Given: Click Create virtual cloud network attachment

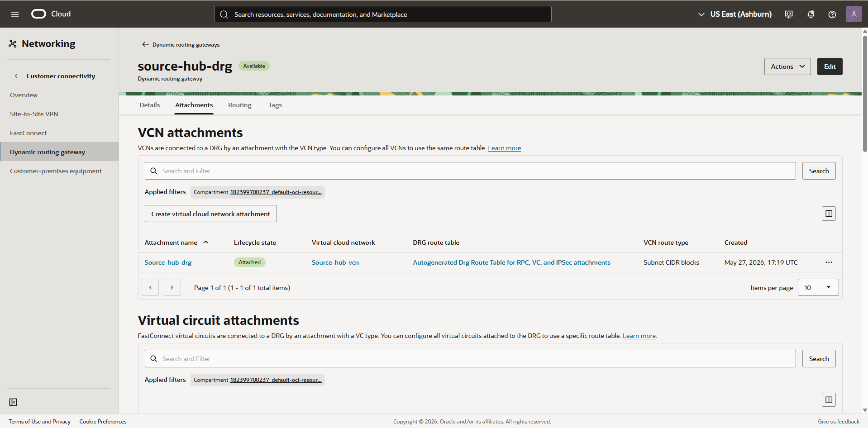Looking at the screenshot, I should pos(210,214).
